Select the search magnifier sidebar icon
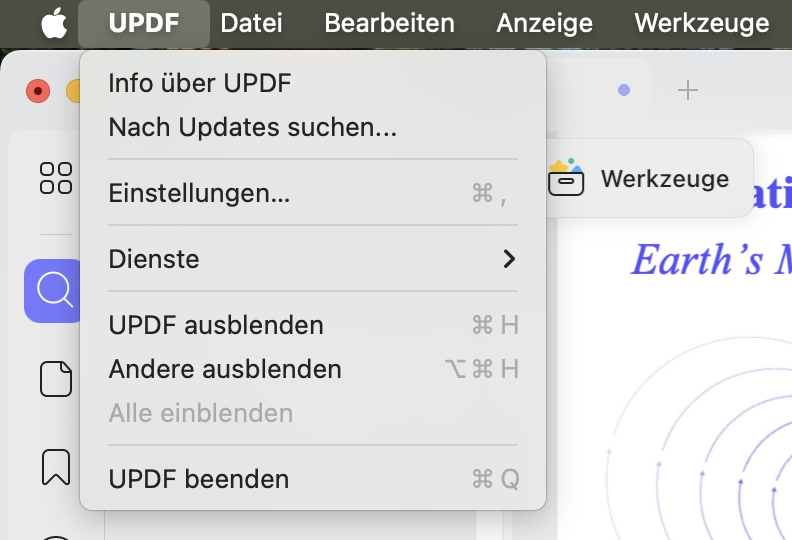This screenshot has height=540, width=792. coord(53,291)
